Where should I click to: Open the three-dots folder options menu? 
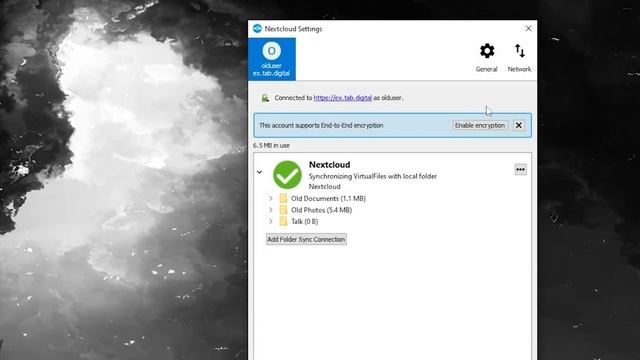(x=520, y=169)
